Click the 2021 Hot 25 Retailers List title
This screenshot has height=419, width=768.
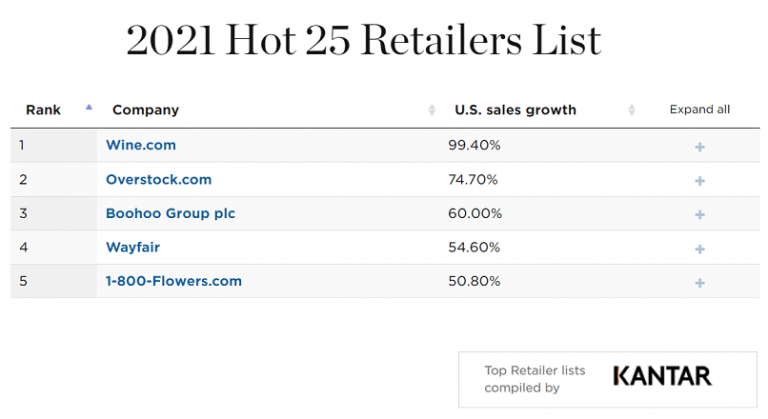point(363,40)
